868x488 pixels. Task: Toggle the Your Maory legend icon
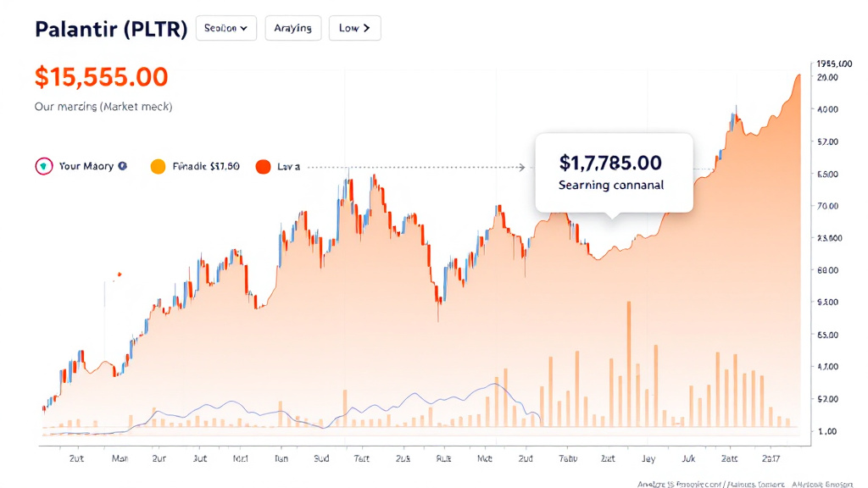[44, 166]
